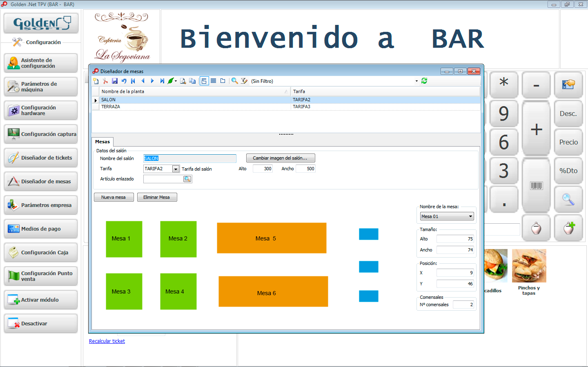
Task: Click the green leaf icon in toolbar
Action: pos(171,81)
